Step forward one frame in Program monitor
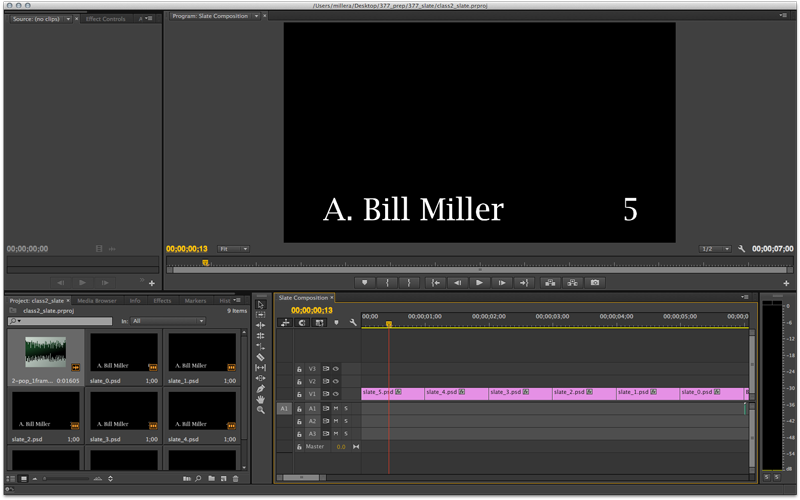 tap(502, 283)
